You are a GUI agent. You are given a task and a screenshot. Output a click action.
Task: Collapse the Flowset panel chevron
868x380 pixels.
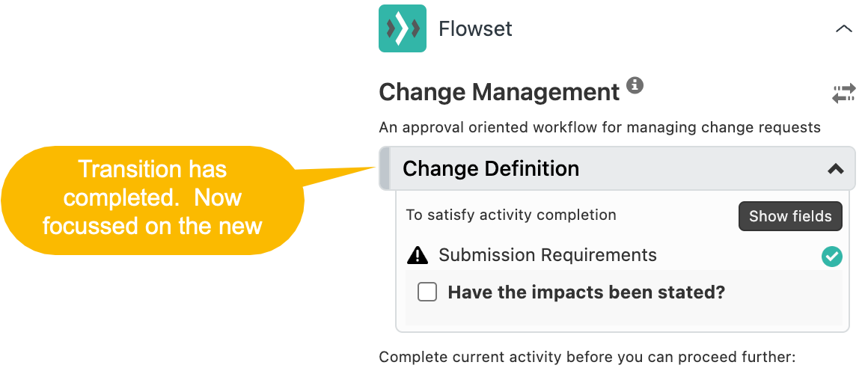click(x=843, y=28)
